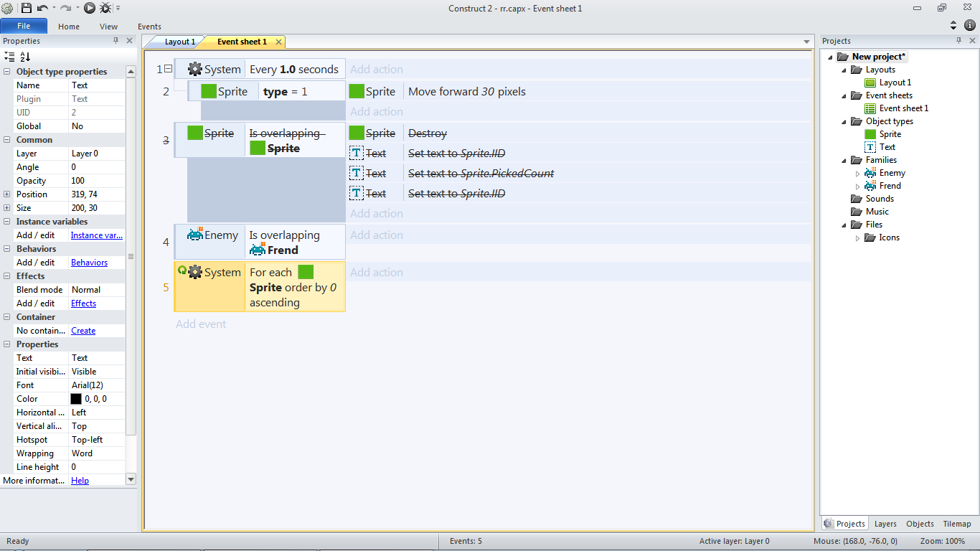Click the Save icon in the title bar
The width and height of the screenshot is (980, 551).
pyautogui.click(x=27, y=8)
